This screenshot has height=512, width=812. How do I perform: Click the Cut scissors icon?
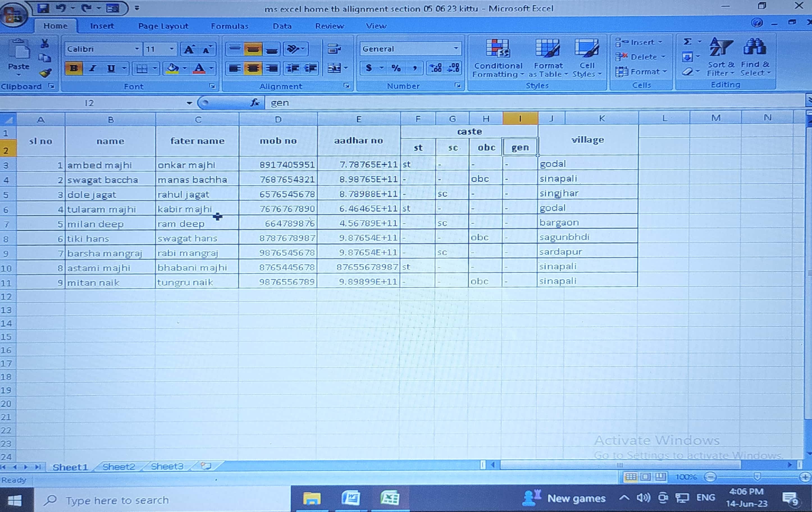45,43
